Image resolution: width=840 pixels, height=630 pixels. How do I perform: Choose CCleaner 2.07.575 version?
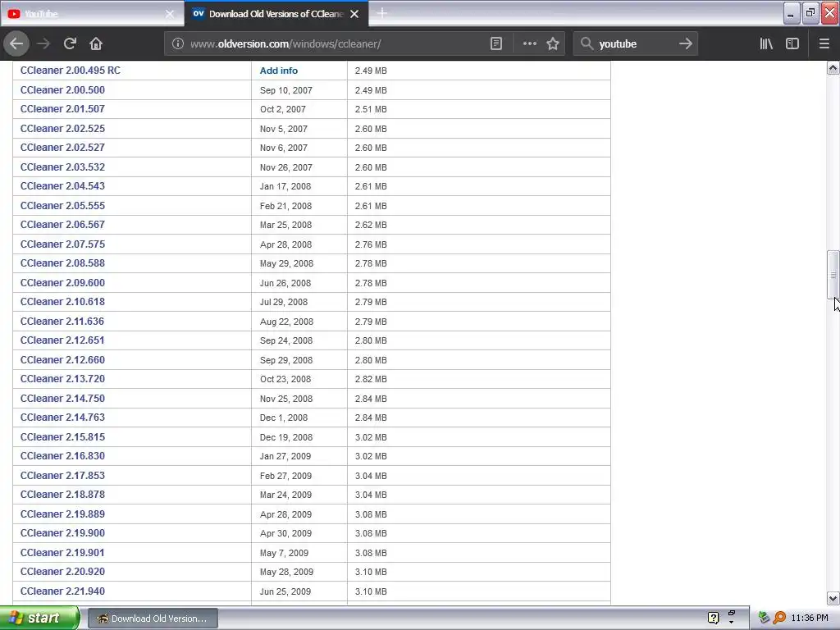(x=62, y=244)
